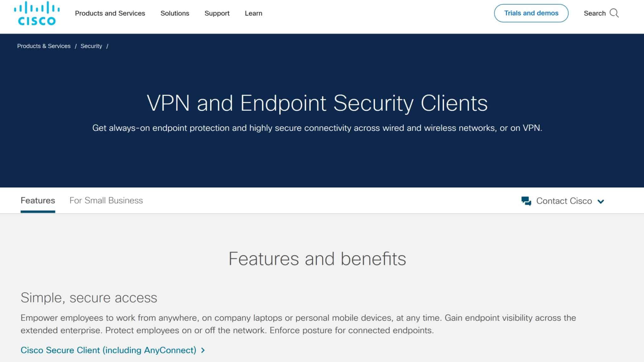Navigate to the Products & Services breadcrumb
The height and width of the screenshot is (362, 644).
point(44,46)
